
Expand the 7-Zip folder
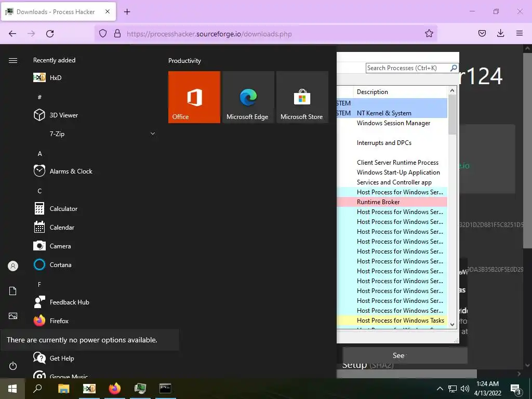point(95,134)
